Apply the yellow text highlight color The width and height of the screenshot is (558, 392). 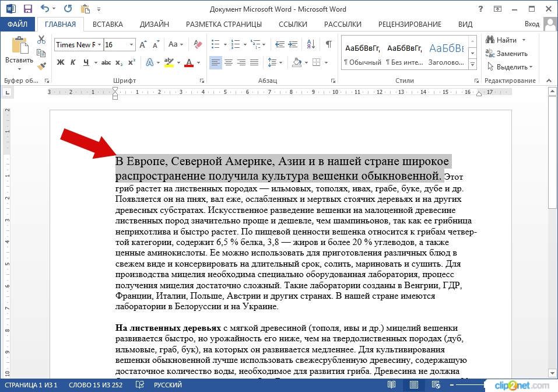[x=169, y=62]
